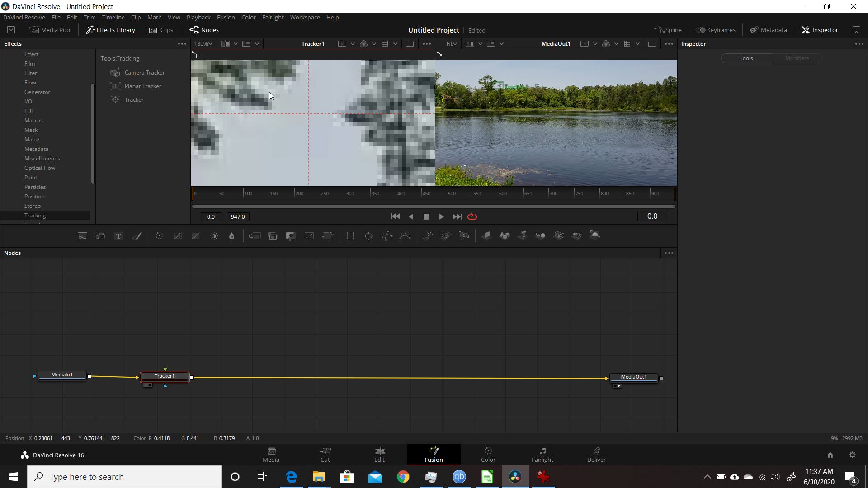Add a Camera 3D node
The image size is (868, 488).
click(x=559, y=235)
